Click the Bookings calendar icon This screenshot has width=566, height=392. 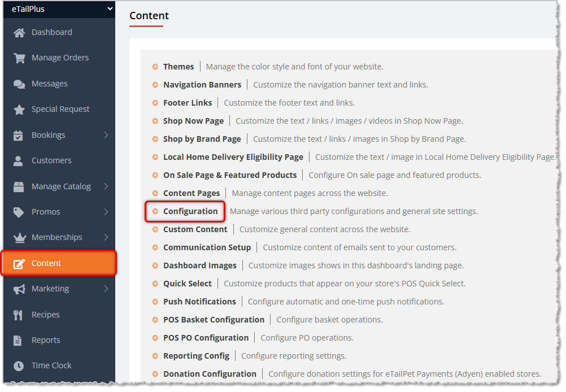coord(18,136)
